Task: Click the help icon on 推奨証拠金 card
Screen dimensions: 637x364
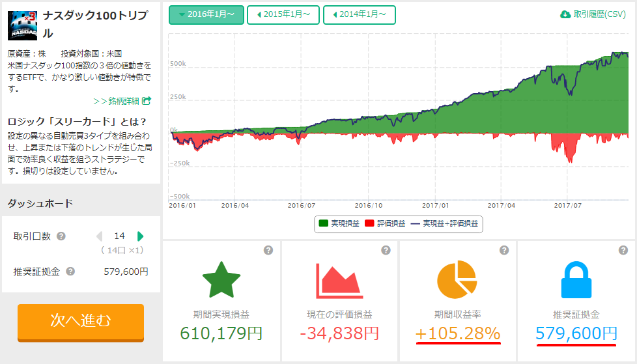Action: coord(623,250)
